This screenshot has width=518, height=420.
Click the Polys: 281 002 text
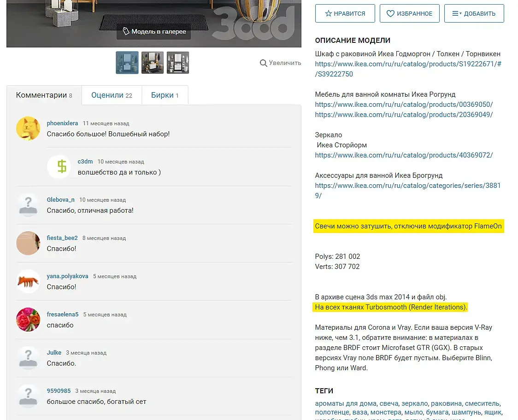337,257
